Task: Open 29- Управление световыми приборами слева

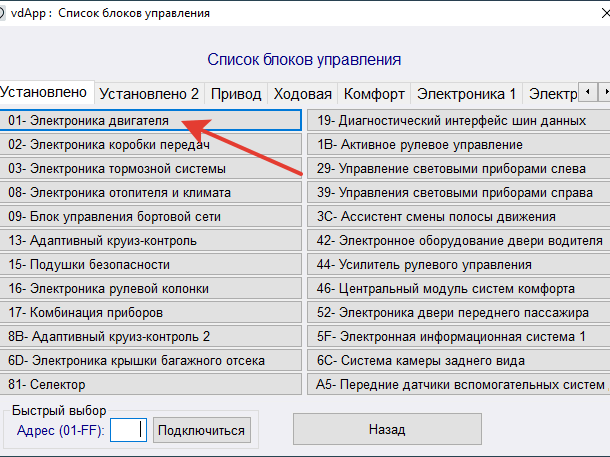Action: click(x=459, y=168)
